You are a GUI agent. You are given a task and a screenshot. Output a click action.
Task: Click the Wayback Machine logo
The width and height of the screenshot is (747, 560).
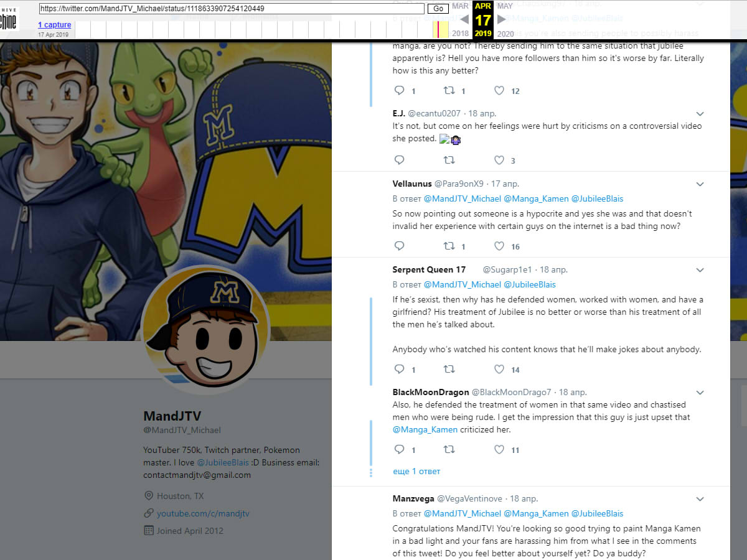coord(9,19)
